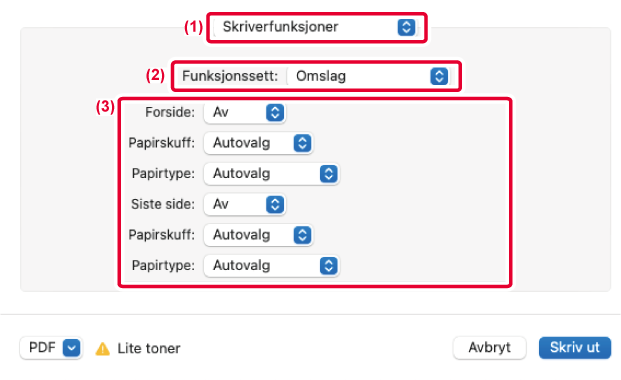Click the Lite toner status text
Image resolution: width=621 pixels, height=380 pixels.
pyautogui.click(x=149, y=348)
